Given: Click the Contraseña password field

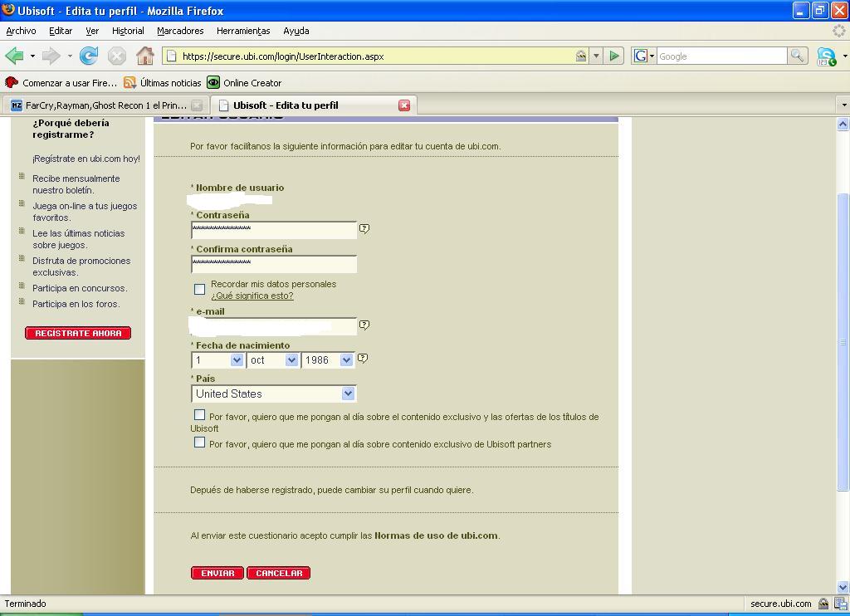Looking at the screenshot, I should pyautogui.click(x=274, y=230).
